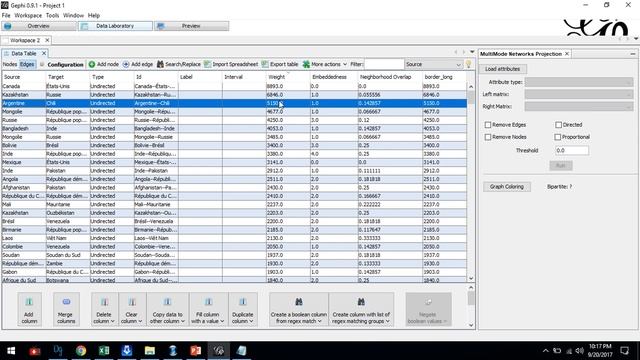This screenshot has width=640, height=360.
Task: Open Fill column with a value dropdown
Action: [208, 309]
